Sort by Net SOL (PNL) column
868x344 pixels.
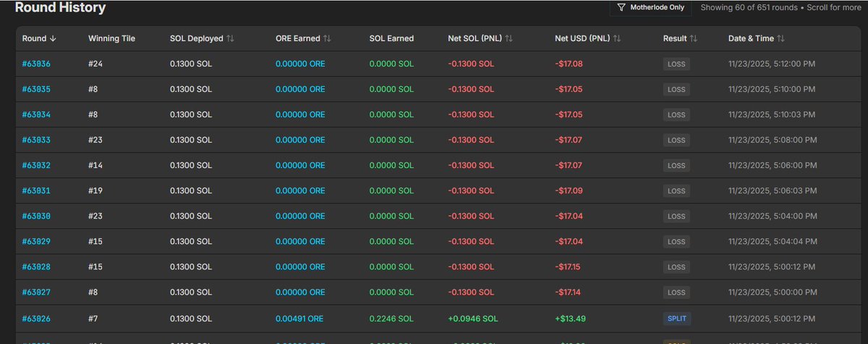tap(480, 38)
